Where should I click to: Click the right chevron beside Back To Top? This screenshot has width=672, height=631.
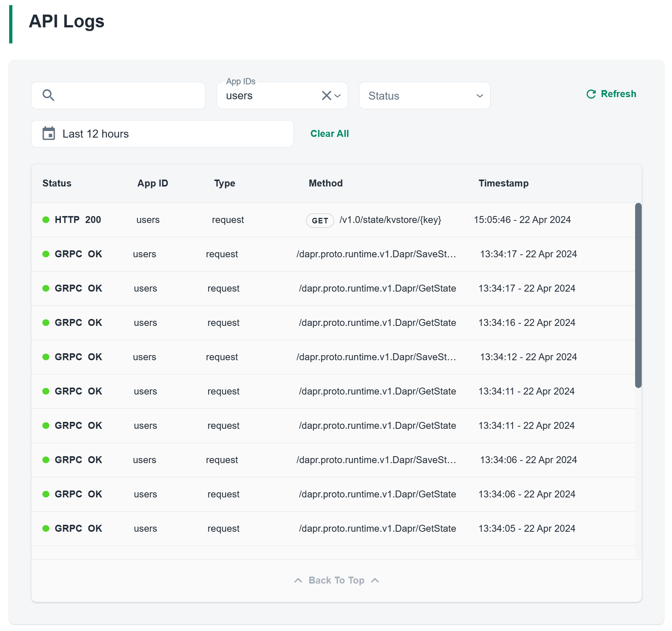click(375, 580)
